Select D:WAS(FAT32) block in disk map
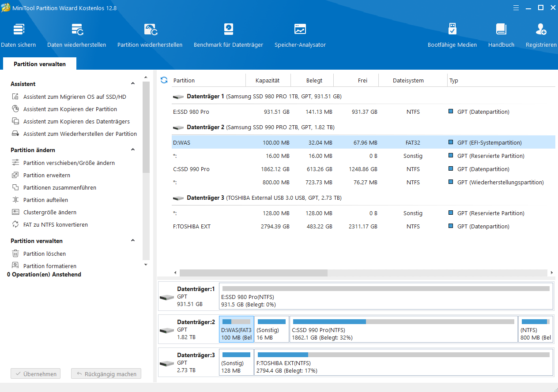558x392 pixels. pyautogui.click(x=237, y=329)
